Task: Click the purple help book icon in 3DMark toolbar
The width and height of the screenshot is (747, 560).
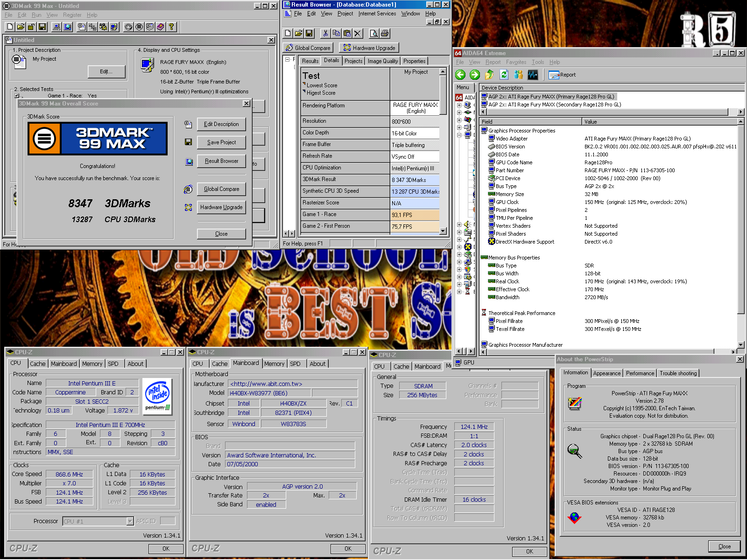Action: pos(161,27)
